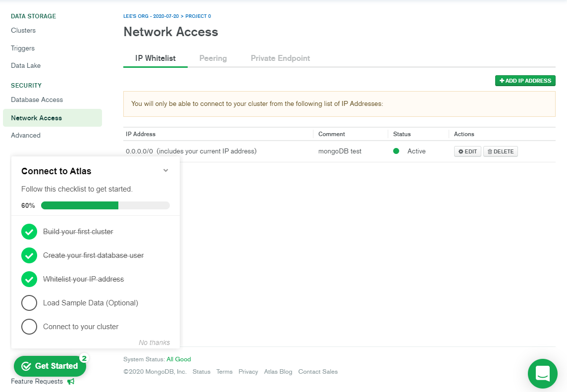Click DELETE for the 0.0.0.0/0 entry
Image resolution: width=567 pixels, height=392 pixels.
pyautogui.click(x=501, y=151)
